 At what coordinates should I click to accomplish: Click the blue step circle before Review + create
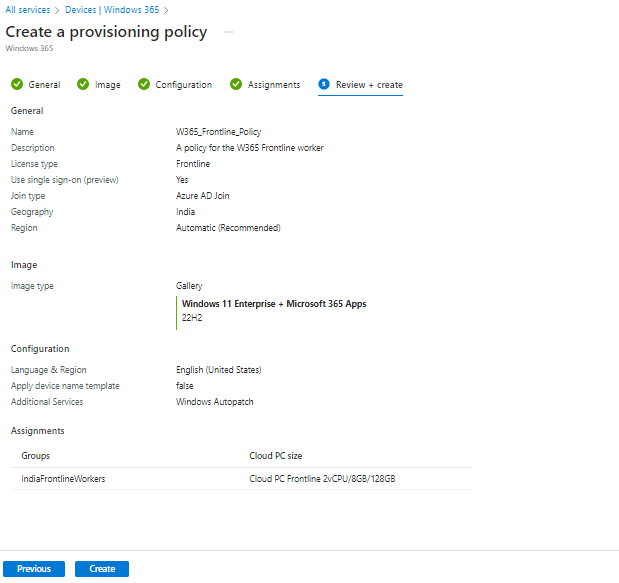click(x=324, y=84)
